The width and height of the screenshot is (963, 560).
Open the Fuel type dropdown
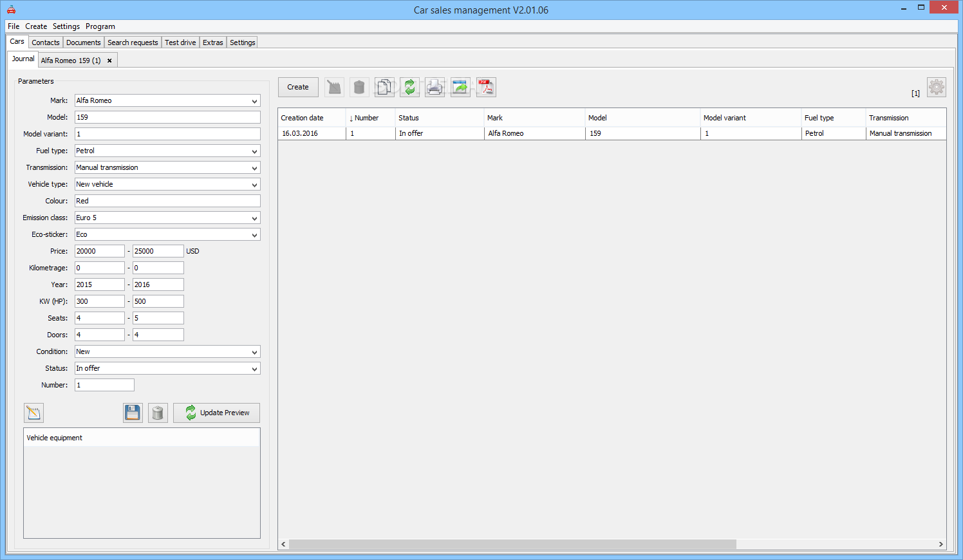(x=255, y=151)
